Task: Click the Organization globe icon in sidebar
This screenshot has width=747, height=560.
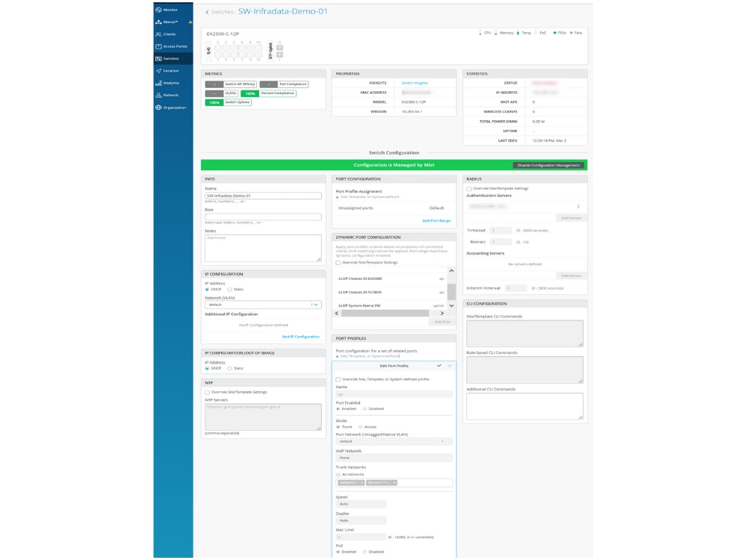Action: (x=158, y=107)
